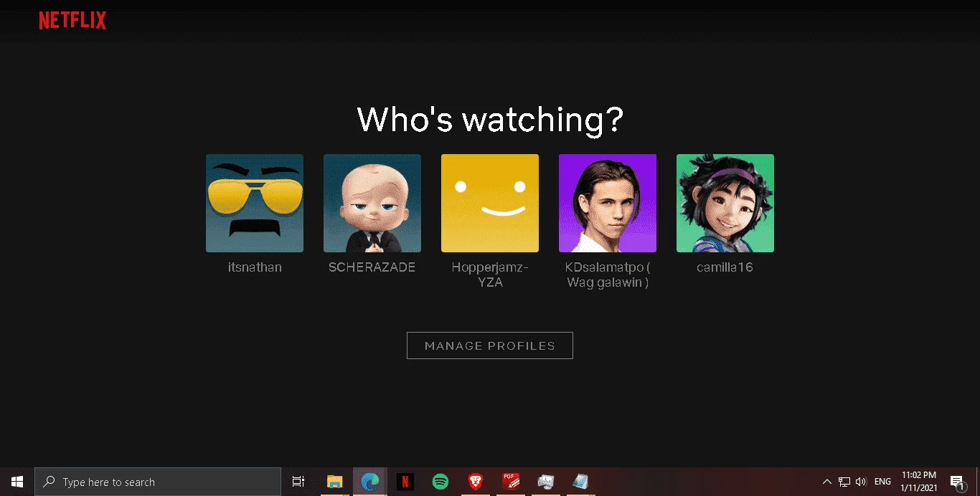The width and height of the screenshot is (980, 496).
Task: Focus the taskbar search box
Action: point(158,482)
